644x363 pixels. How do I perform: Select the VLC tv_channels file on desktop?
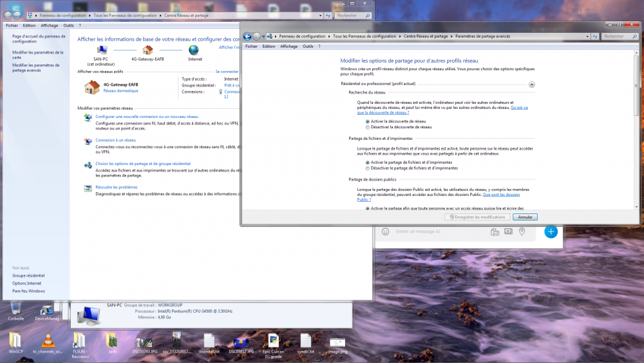click(x=48, y=343)
